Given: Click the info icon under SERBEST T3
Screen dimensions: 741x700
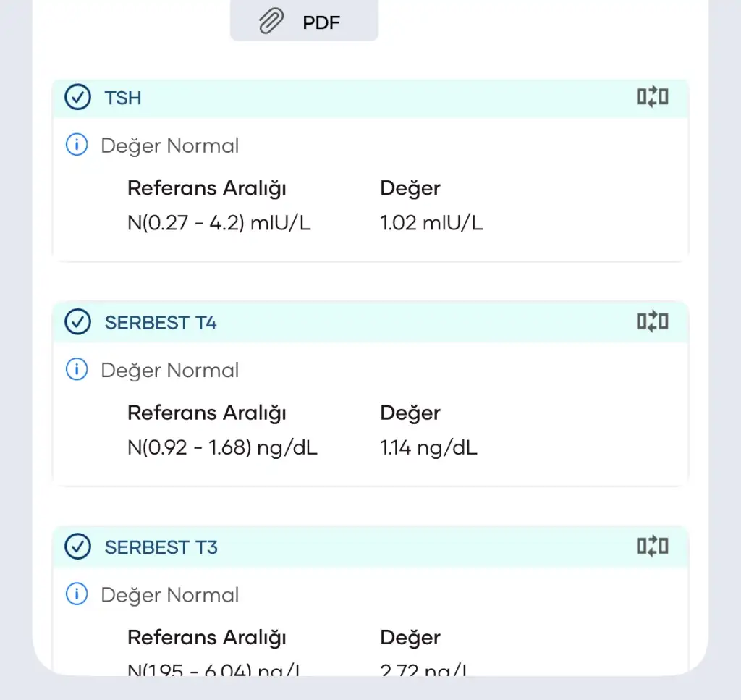Looking at the screenshot, I should (x=76, y=595).
